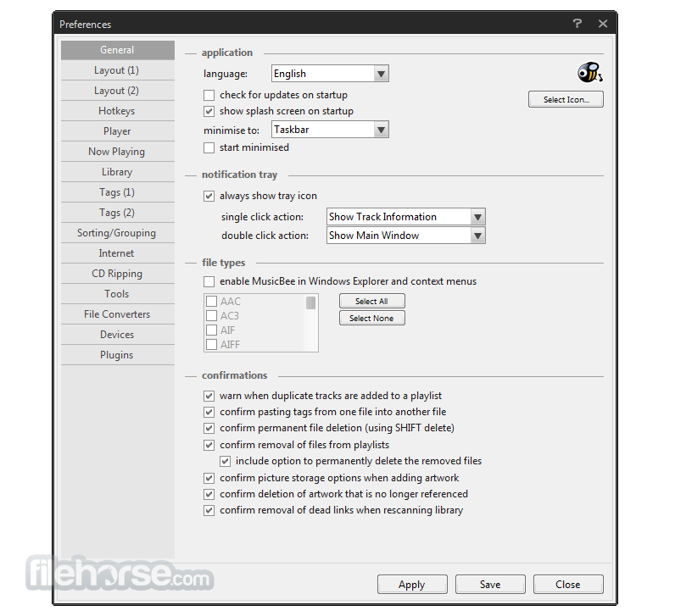This screenshot has height=616, width=675.
Task: Open the Devices tab
Action: (118, 335)
